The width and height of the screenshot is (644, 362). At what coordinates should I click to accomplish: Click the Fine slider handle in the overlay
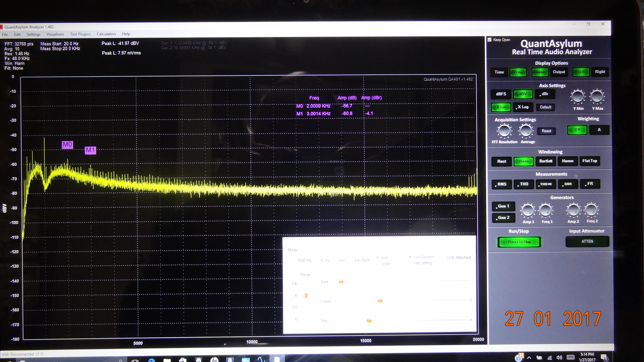tap(369, 321)
